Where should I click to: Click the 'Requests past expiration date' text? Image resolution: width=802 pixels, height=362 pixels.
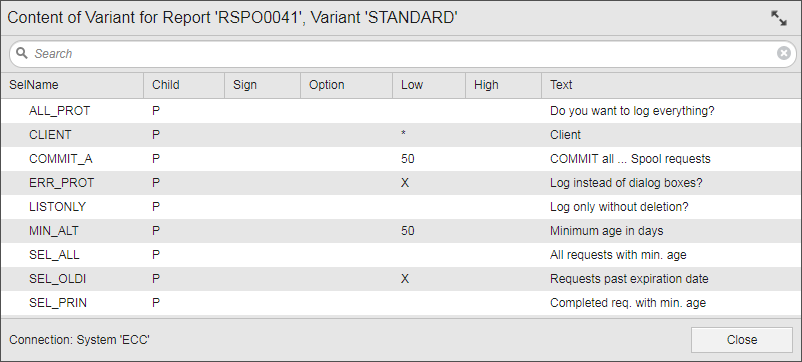(629, 279)
